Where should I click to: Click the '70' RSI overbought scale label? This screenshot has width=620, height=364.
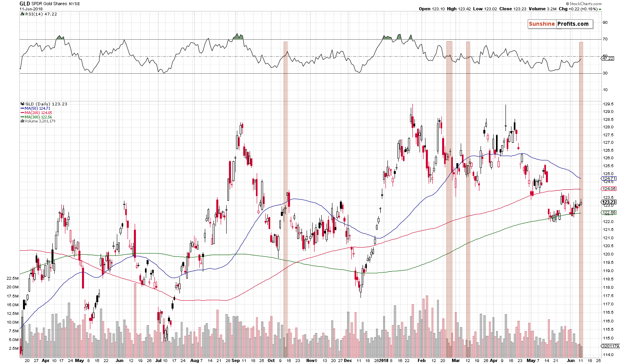click(605, 39)
